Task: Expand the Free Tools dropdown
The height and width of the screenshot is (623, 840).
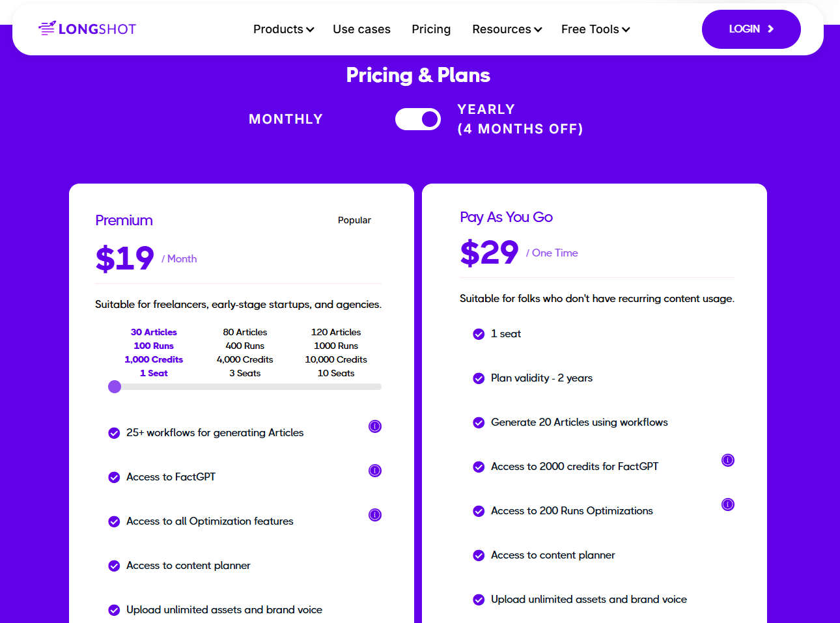Action: (595, 29)
